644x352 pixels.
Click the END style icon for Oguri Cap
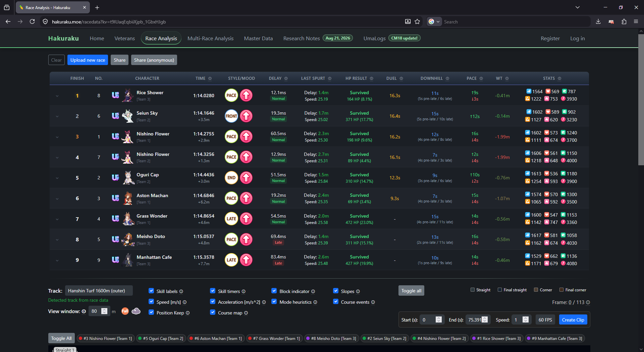point(231,178)
